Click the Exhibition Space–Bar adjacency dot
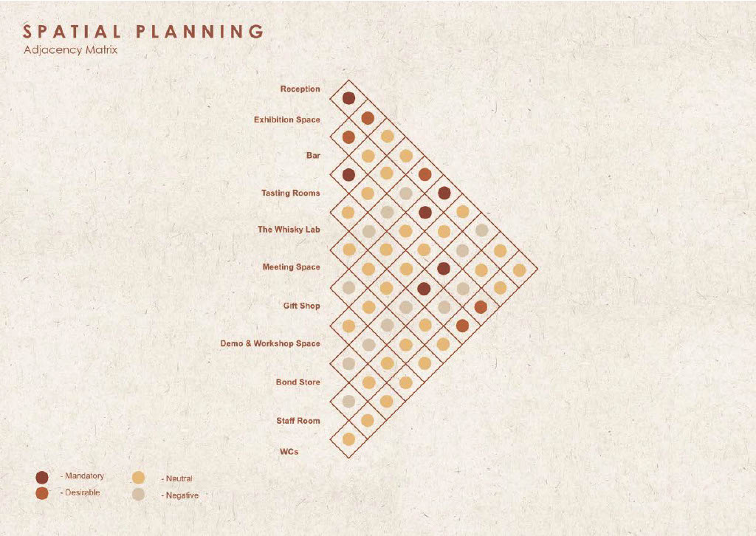The height and width of the screenshot is (536, 756). click(x=348, y=137)
